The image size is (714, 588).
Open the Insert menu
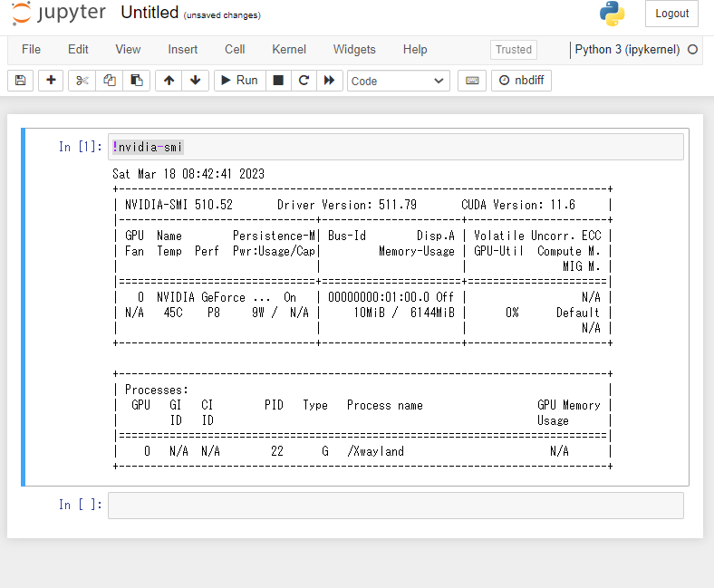click(183, 49)
